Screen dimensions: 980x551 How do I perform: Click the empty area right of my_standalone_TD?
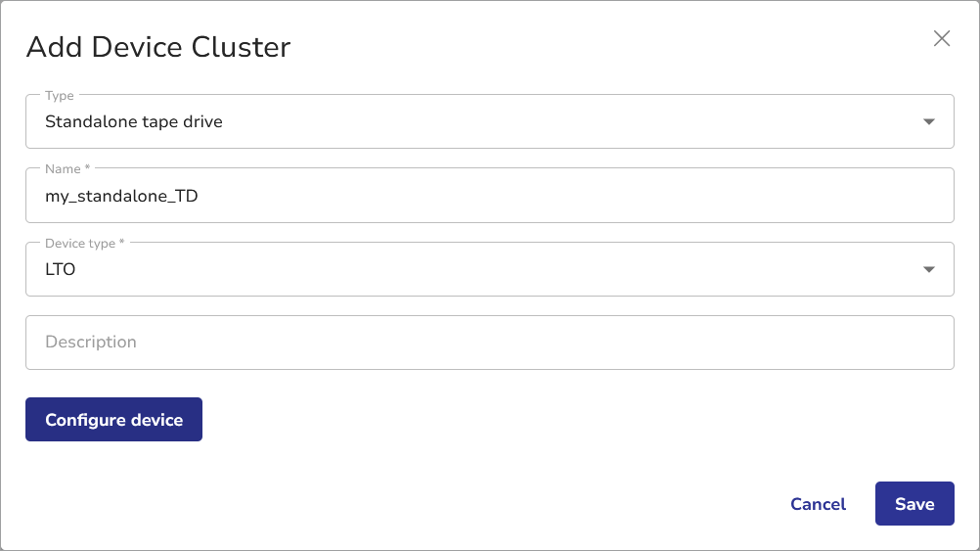pos(587,197)
